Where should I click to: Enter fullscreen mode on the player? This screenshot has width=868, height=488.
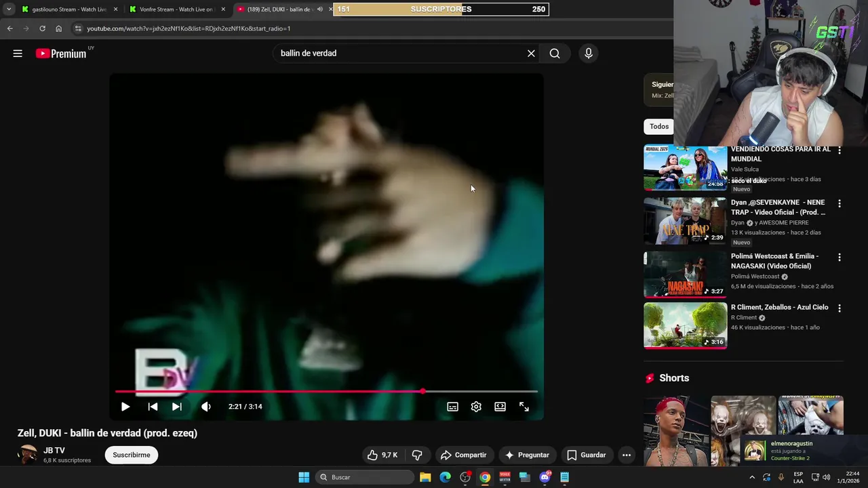pos(524,407)
